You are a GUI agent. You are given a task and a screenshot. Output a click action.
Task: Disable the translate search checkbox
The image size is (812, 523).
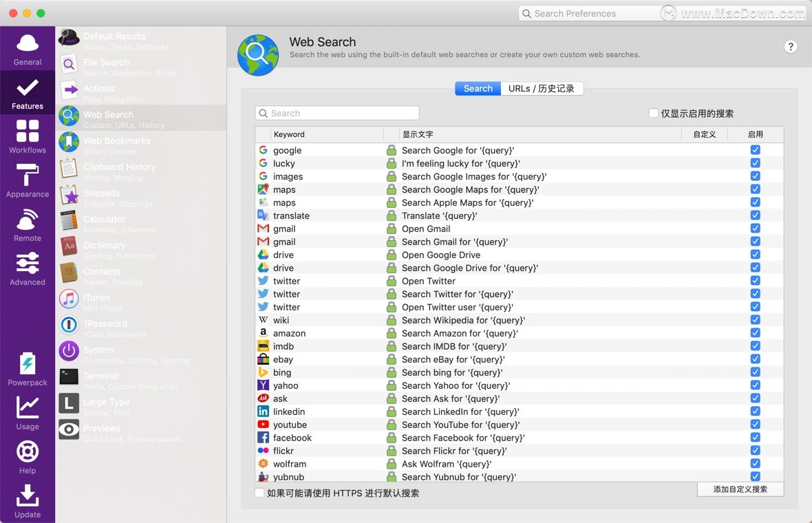(x=755, y=215)
